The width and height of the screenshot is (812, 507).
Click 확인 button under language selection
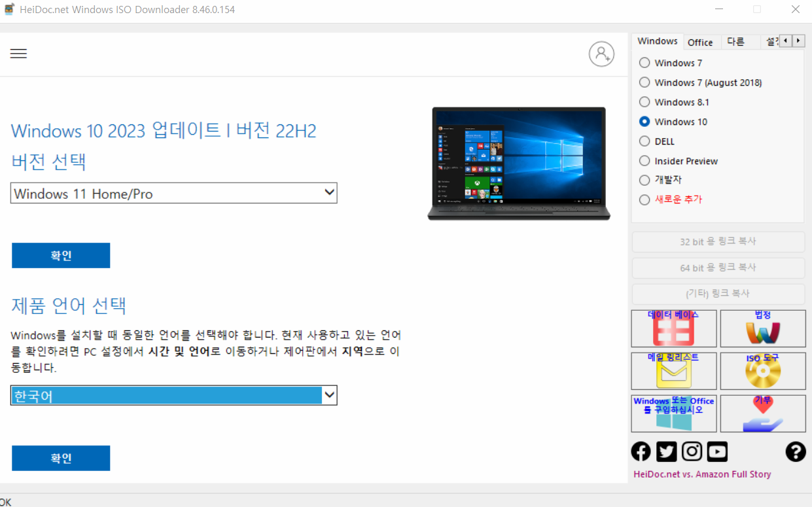[61, 458]
